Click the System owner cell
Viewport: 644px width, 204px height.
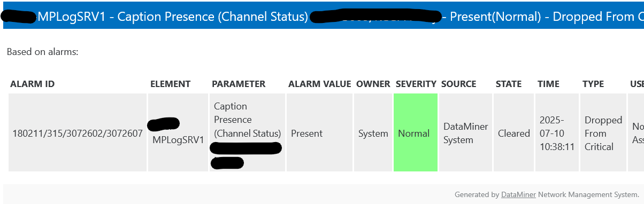pyautogui.click(x=373, y=133)
